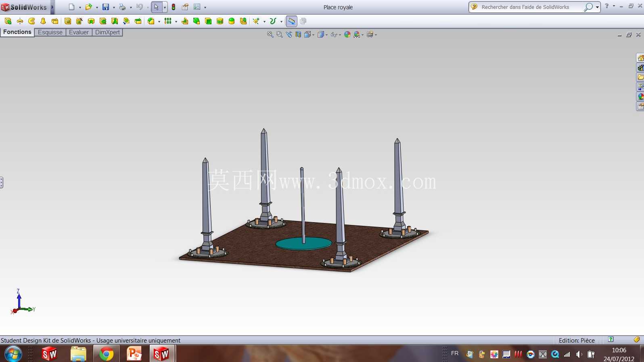Click the search magnifier button

588,7
